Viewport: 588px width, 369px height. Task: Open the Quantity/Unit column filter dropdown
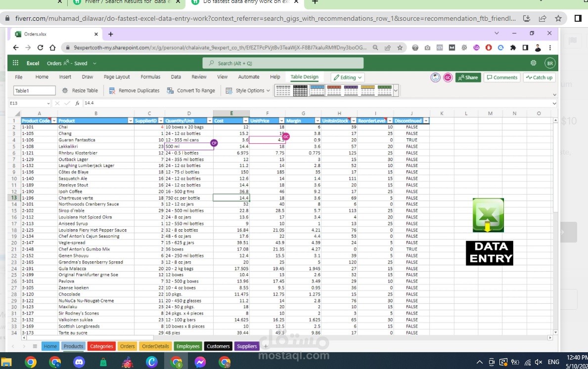(x=210, y=121)
